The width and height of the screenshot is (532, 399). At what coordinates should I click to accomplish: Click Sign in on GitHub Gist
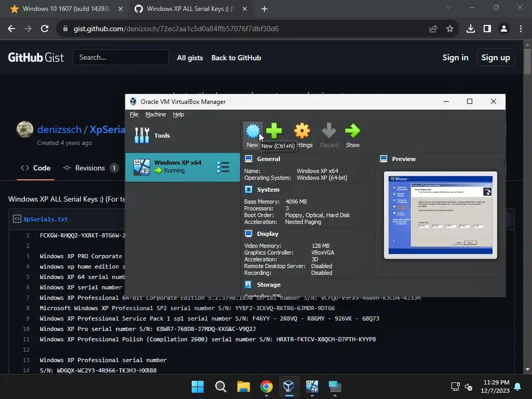point(455,58)
